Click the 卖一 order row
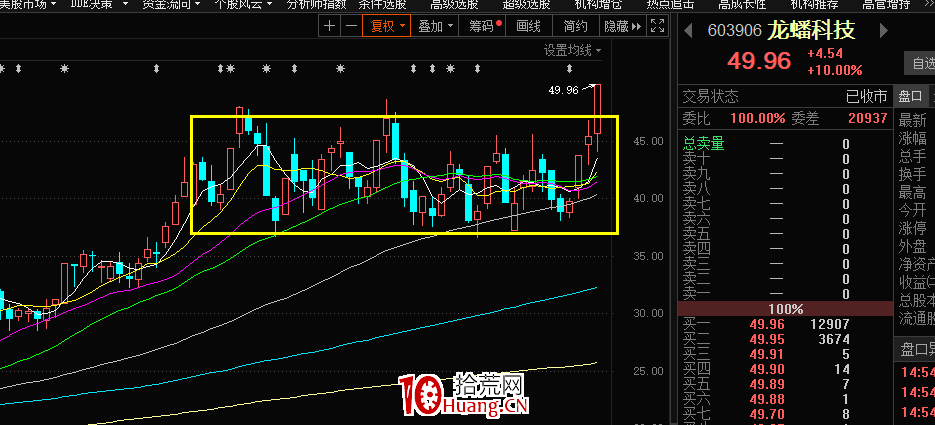The height and width of the screenshot is (425, 935). [785, 294]
